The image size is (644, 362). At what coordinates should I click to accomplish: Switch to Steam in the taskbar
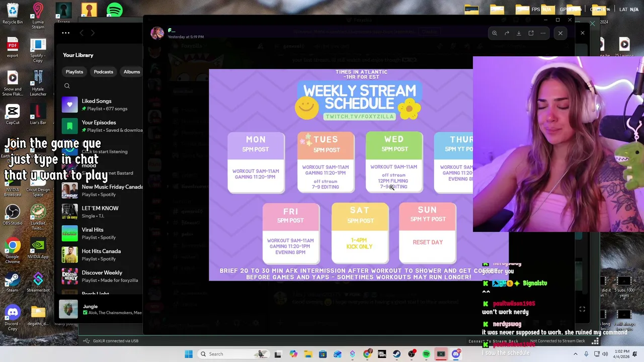pyautogui.click(x=396, y=354)
